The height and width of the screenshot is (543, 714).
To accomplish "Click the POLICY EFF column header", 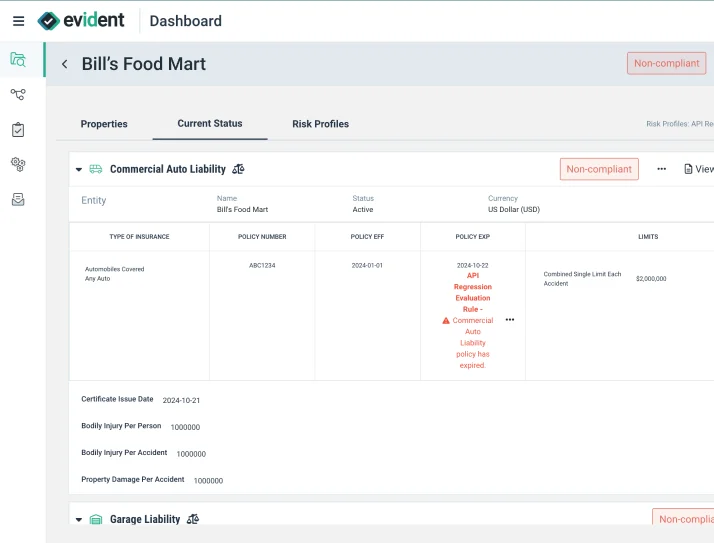I will pos(367,236).
